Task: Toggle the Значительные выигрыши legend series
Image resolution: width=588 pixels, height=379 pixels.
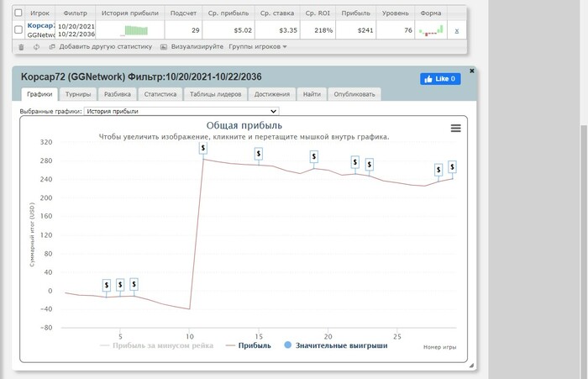Action: pyautogui.click(x=336, y=345)
